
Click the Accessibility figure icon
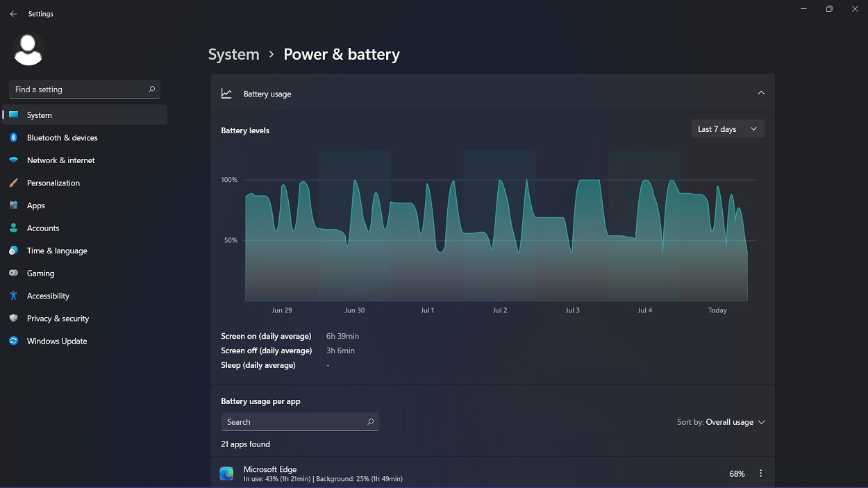tap(14, 295)
